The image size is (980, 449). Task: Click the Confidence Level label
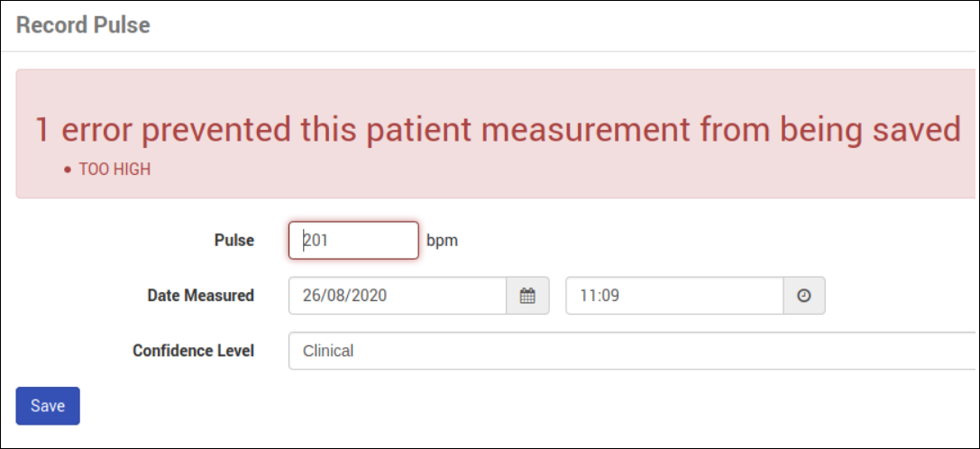point(193,351)
